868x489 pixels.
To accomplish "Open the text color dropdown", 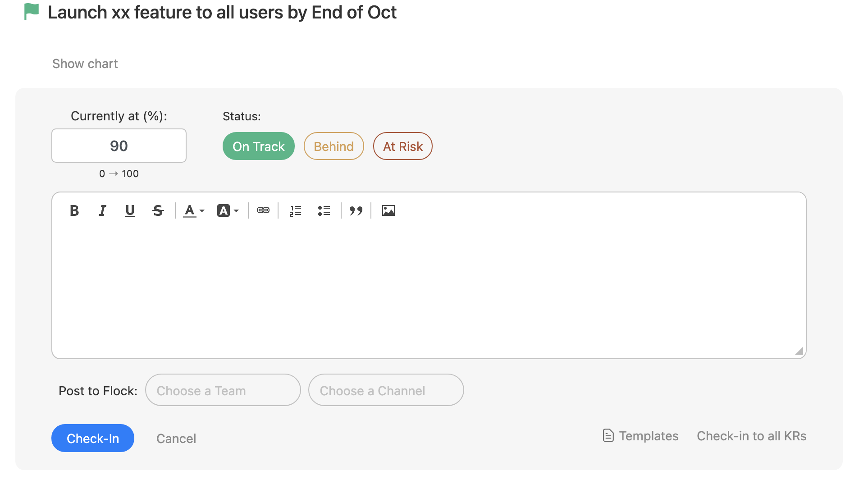I will [x=194, y=210].
